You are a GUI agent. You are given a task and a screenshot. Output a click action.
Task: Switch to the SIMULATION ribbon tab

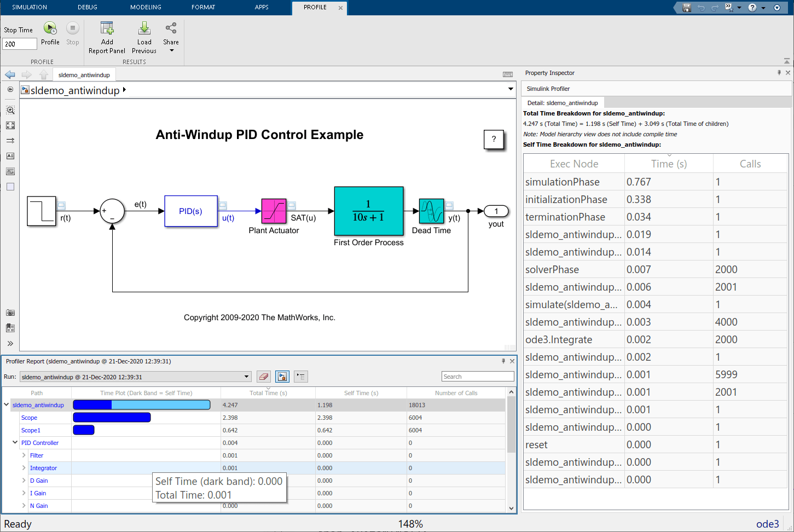tap(30, 7)
